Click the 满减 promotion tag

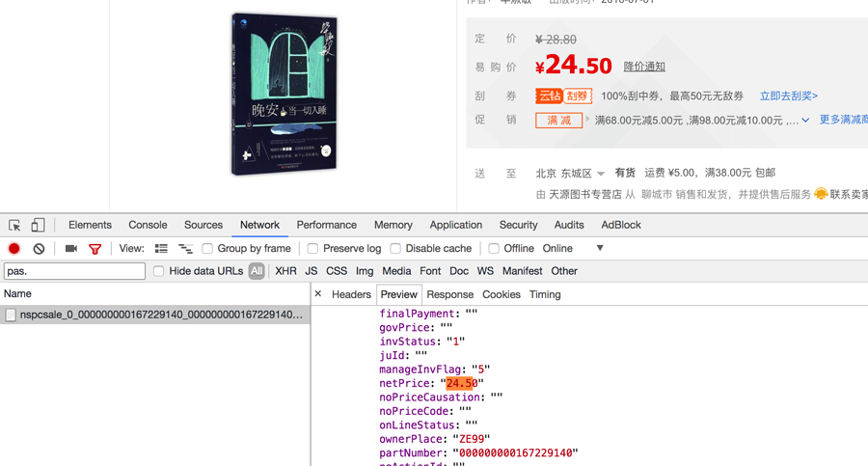[559, 121]
